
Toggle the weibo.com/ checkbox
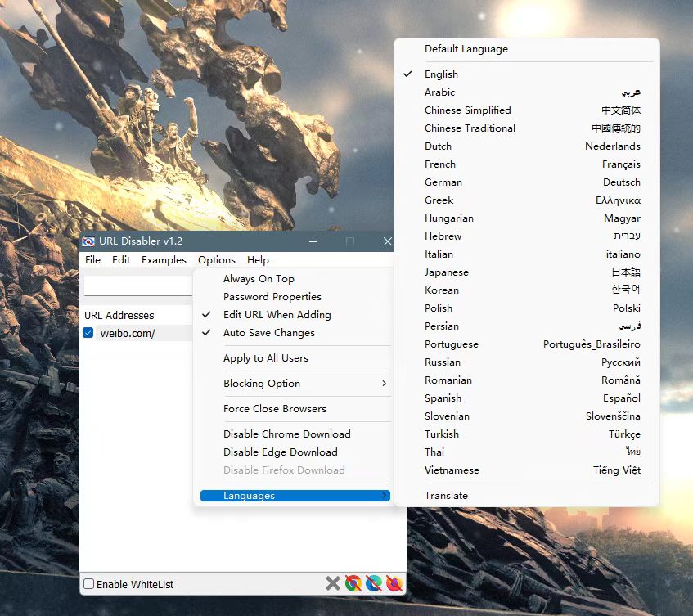pyautogui.click(x=88, y=333)
